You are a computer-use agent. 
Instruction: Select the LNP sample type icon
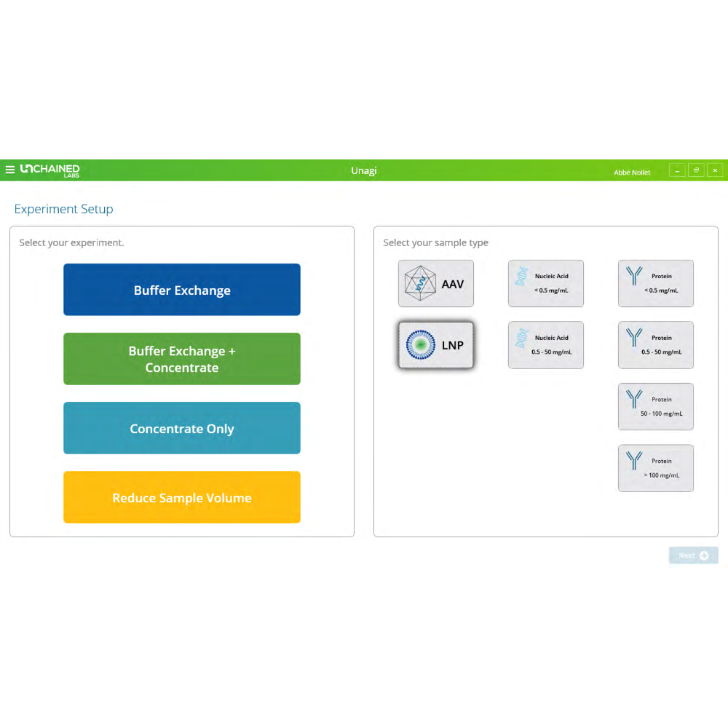point(421,345)
